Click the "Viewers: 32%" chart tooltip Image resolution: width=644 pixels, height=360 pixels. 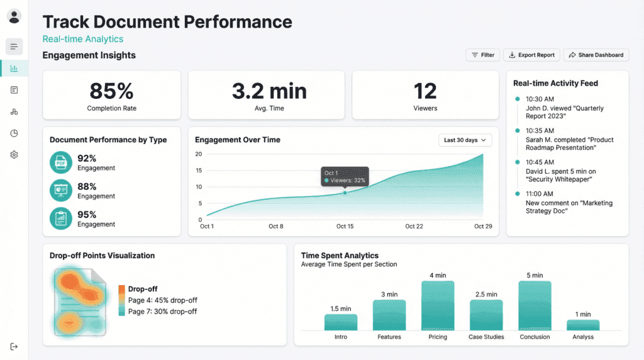coord(345,177)
